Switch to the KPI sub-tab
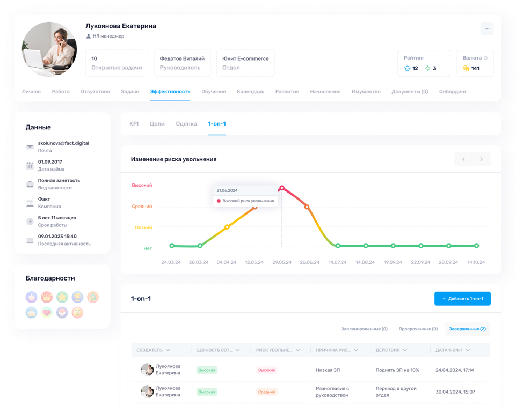 click(x=134, y=124)
